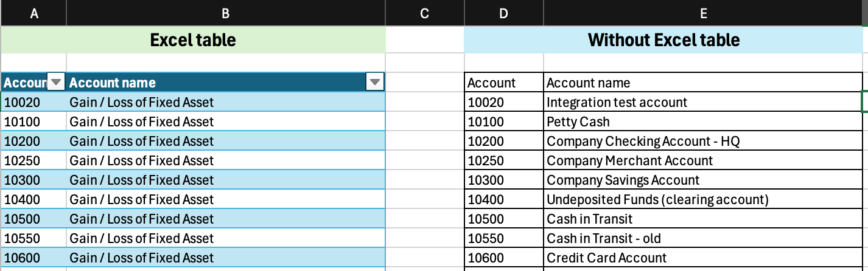Select 'Undeposited Funds (clearing account)' cell

(x=703, y=199)
